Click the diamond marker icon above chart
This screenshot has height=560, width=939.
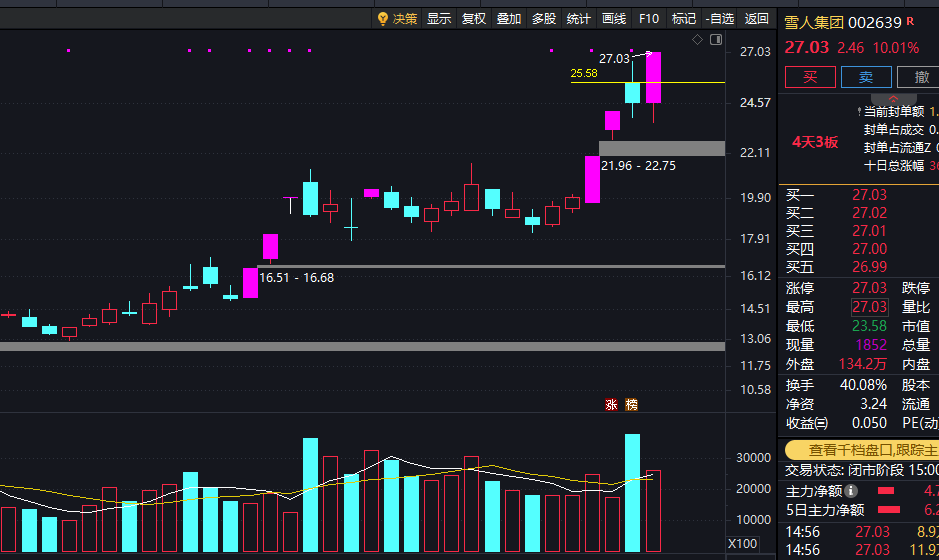[697, 40]
